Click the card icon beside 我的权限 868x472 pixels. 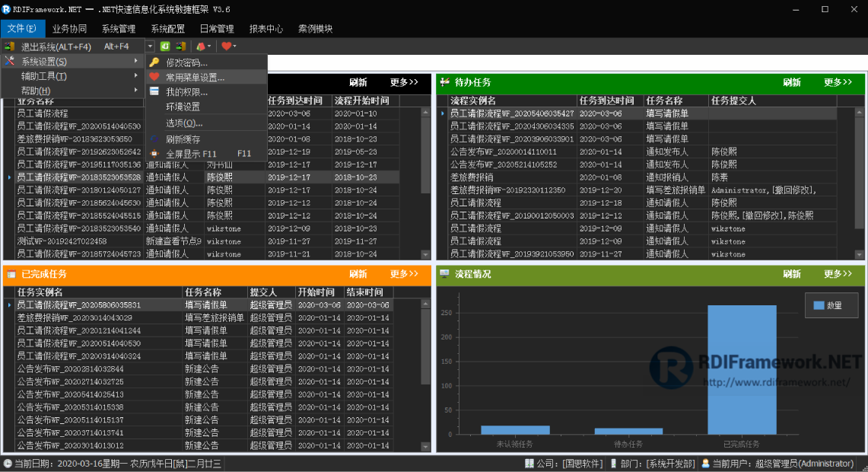point(154,91)
